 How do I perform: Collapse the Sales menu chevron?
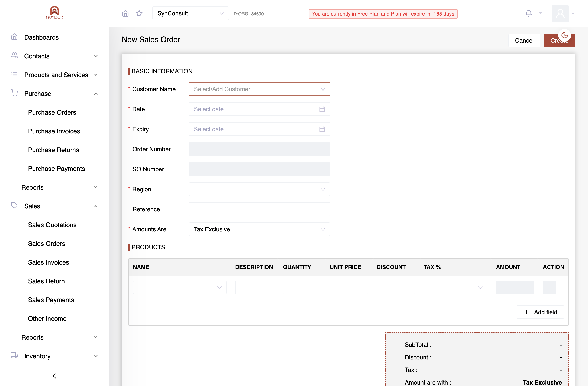coord(96,206)
